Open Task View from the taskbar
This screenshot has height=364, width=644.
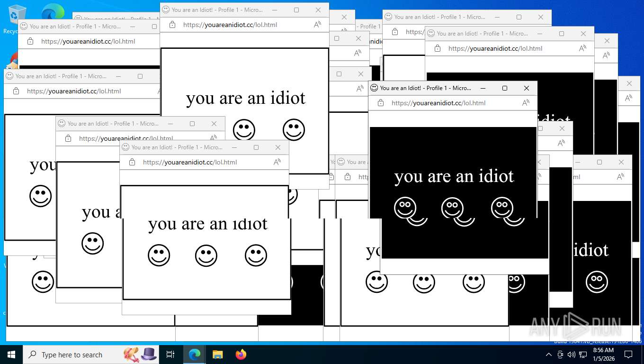click(170, 355)
